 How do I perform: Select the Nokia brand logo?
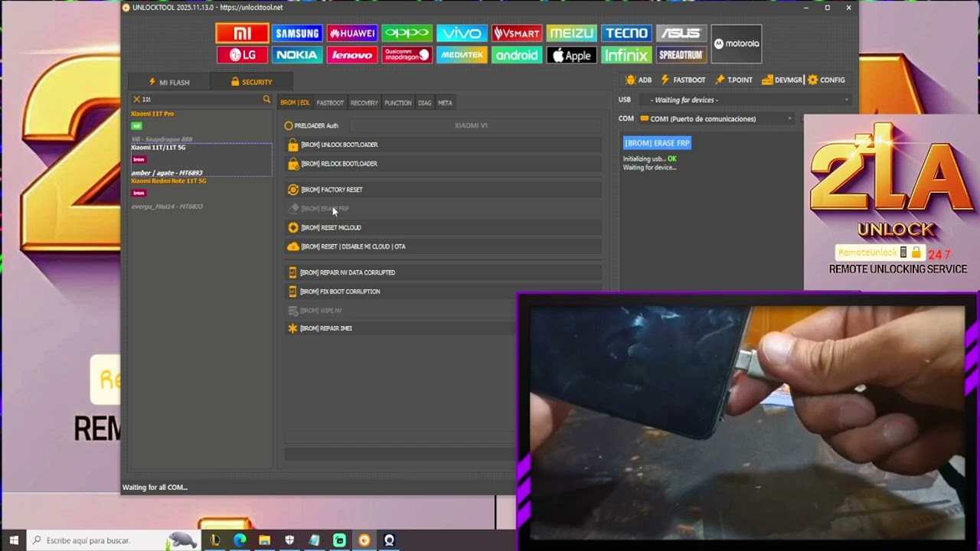pos(297,55)
